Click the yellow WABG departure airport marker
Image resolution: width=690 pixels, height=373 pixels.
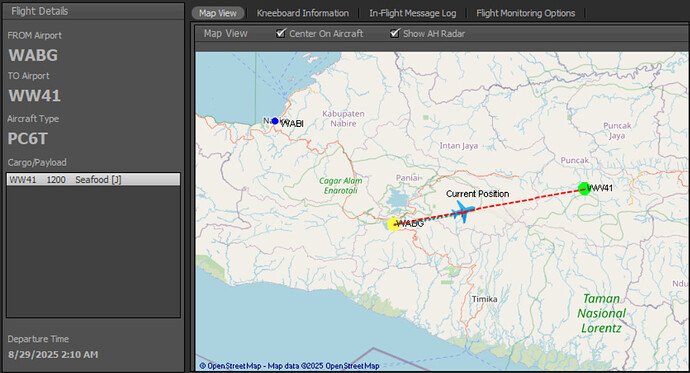pyautogui.click(x=393, y=224)
